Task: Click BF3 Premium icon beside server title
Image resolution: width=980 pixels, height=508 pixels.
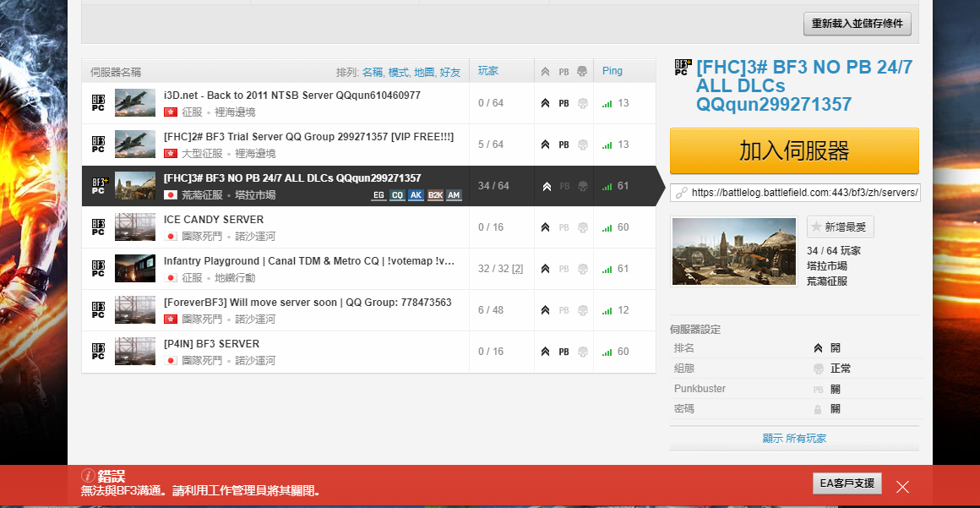Action: (683, 67)
